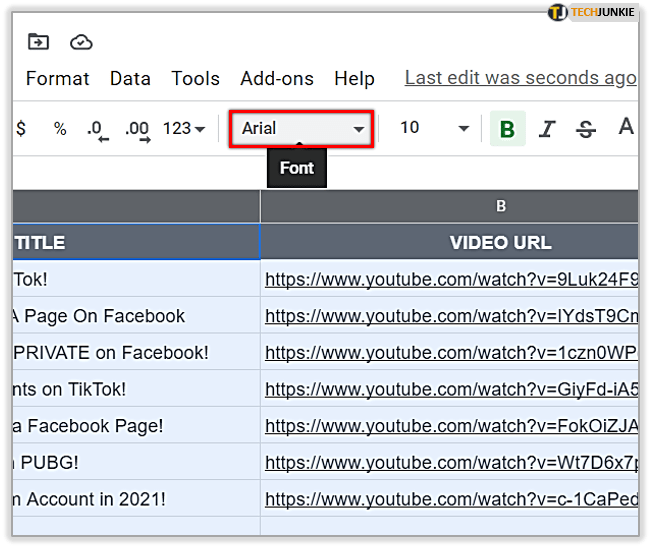The height and width of the screenshot is (548, 651).
Task: Click the cloud saved status icon
Action: (x=81, y=42)
